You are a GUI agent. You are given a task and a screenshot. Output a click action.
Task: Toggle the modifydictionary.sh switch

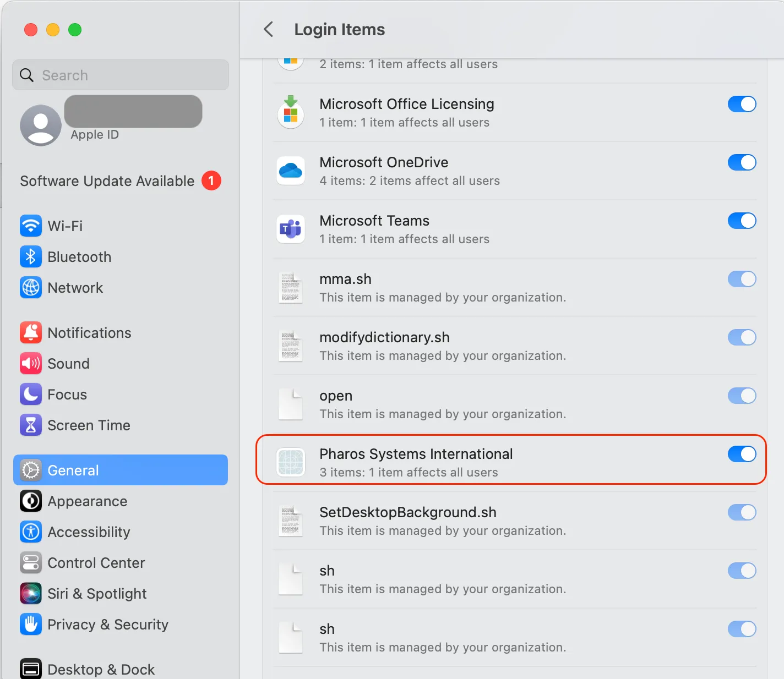pyautogui.click(x=742, y=337)
